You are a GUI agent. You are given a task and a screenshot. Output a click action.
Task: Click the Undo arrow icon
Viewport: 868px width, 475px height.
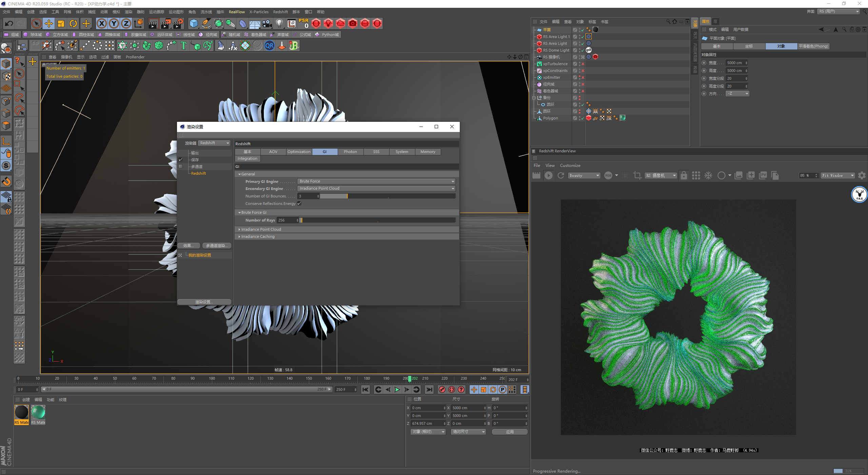coord(9,23)
